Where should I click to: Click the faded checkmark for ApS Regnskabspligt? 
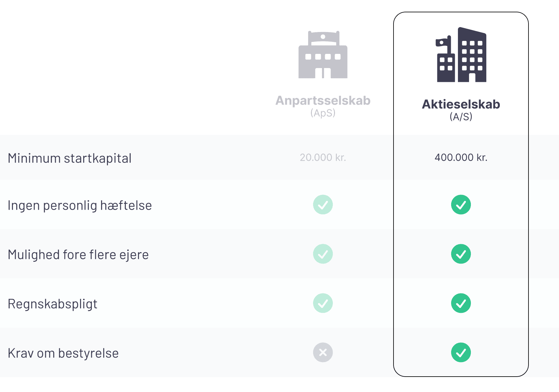[323, 303]
